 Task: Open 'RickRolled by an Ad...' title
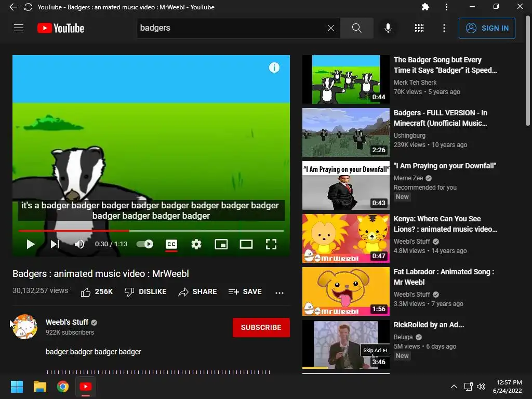429,325
